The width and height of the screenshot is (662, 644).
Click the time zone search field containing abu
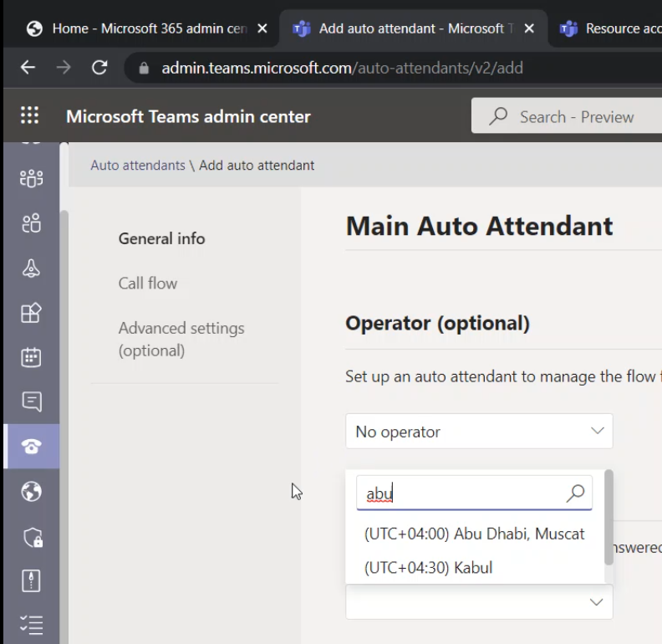click(474, 493)
